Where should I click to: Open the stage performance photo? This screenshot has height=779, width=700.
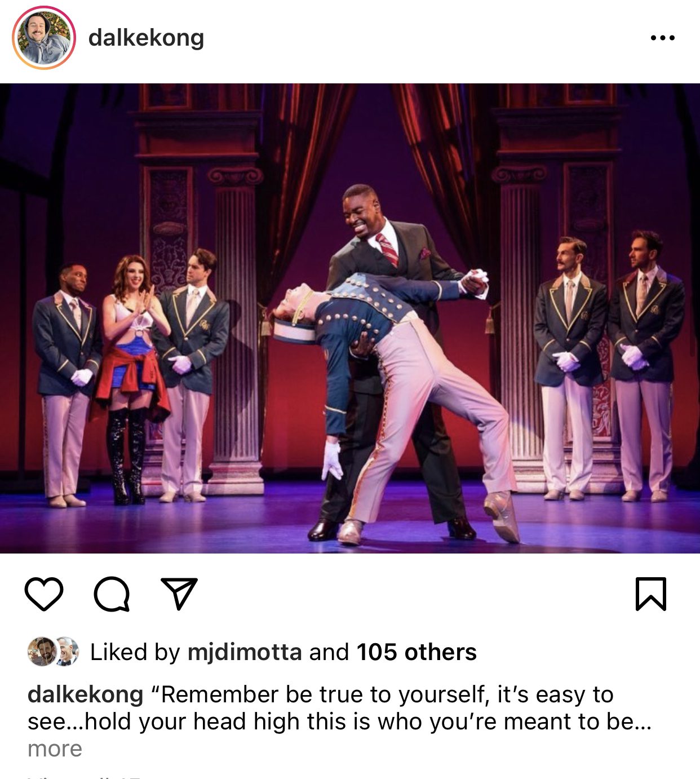350,318
